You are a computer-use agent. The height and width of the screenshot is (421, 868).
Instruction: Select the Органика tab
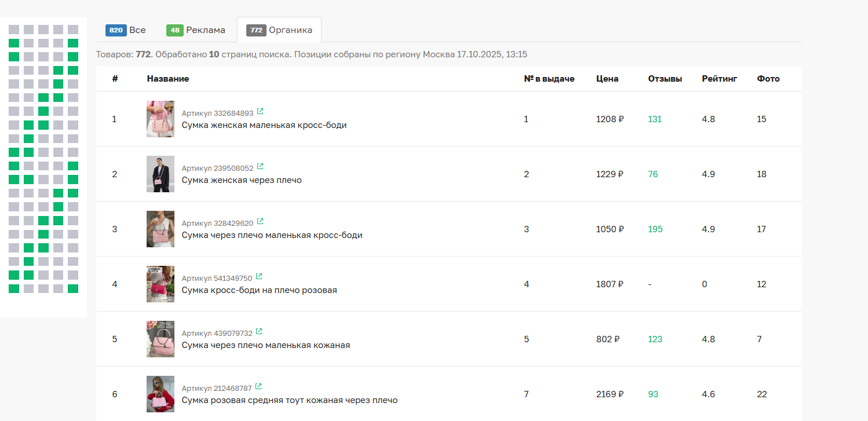pyautogui.click(x=279, y=30)
